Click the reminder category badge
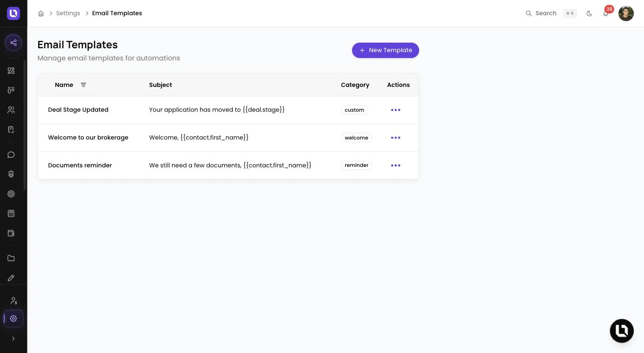Viewport: 644px width, 353px height. click(x=356, y=165)
